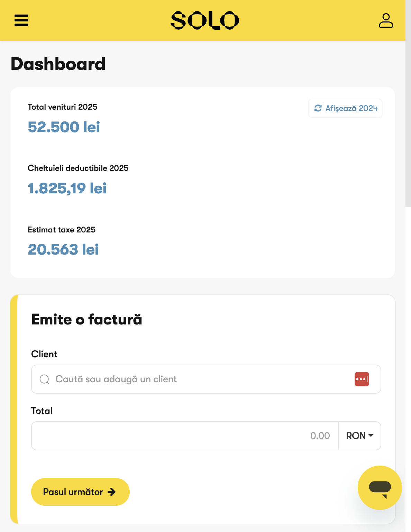Focus the client search field
Viewport: 411px width, 532px height.
coord(194,379)
